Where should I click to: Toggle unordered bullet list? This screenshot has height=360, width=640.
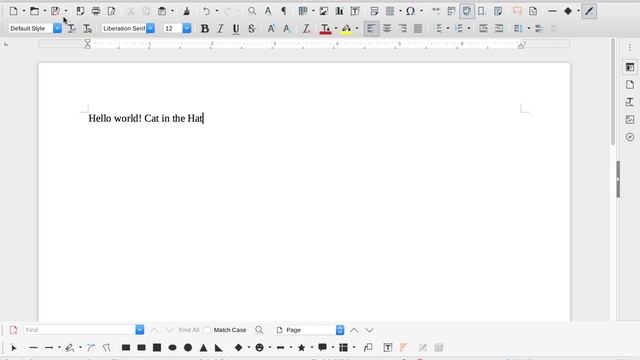point(438,29)
